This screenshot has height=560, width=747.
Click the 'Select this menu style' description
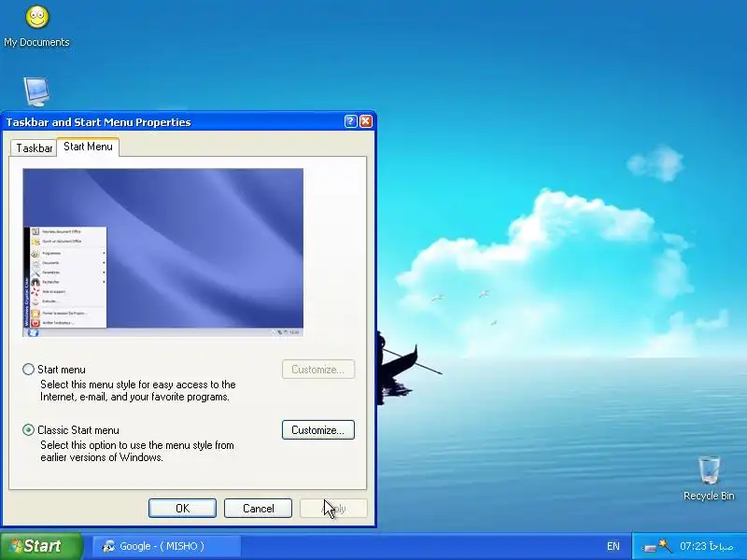tap(137, 390)
